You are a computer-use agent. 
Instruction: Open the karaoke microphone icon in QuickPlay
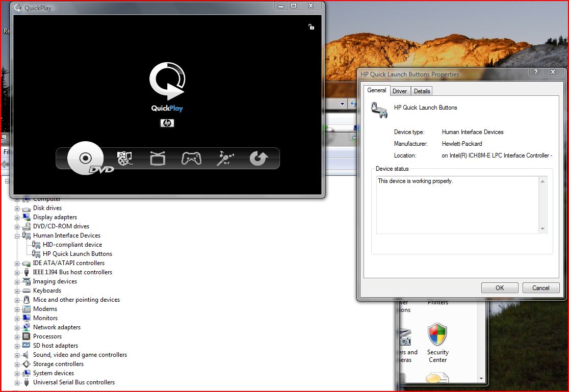pos(225,159)
